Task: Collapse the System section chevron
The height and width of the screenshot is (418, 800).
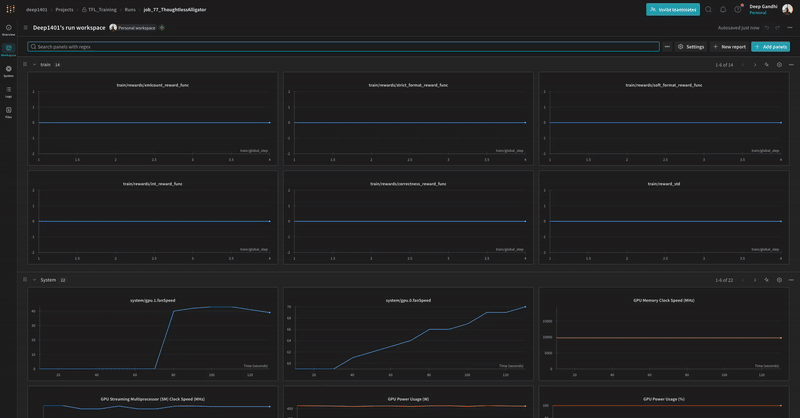Action: [34, 280]
